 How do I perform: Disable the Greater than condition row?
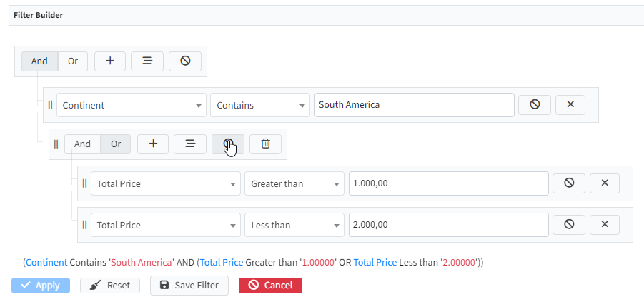(x=569, y=183)
